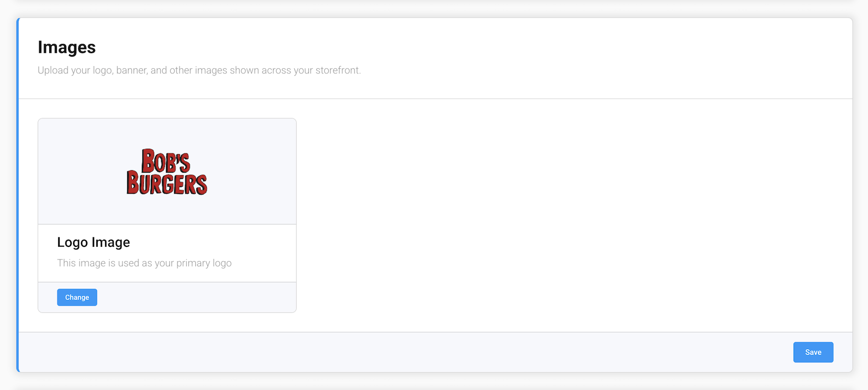Click the card footer beside the Change button
The image size is (868, 390).
pos(196,297)
